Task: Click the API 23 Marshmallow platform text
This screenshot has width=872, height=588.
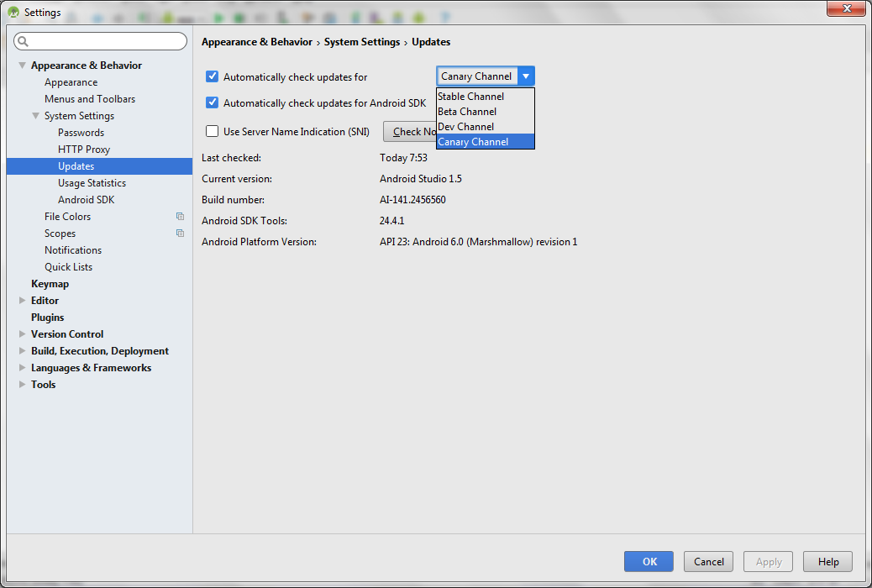Action: tap(478, 242)
